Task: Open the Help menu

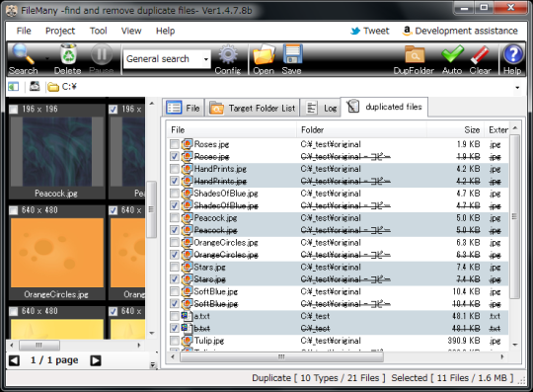Action: coord(165,31)
